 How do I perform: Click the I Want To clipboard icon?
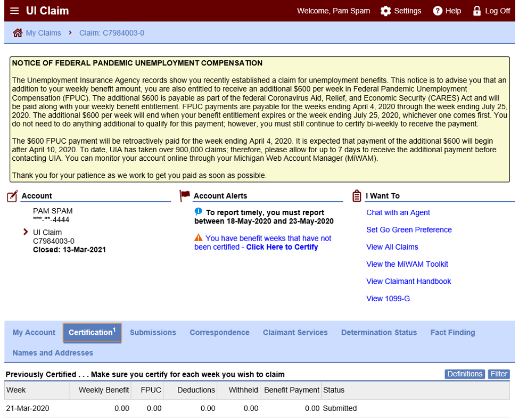pos(357,196)
